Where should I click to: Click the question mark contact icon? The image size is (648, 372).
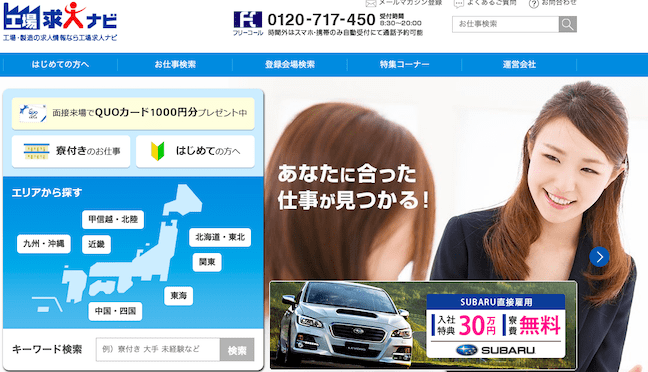click(x=534, y=4)
